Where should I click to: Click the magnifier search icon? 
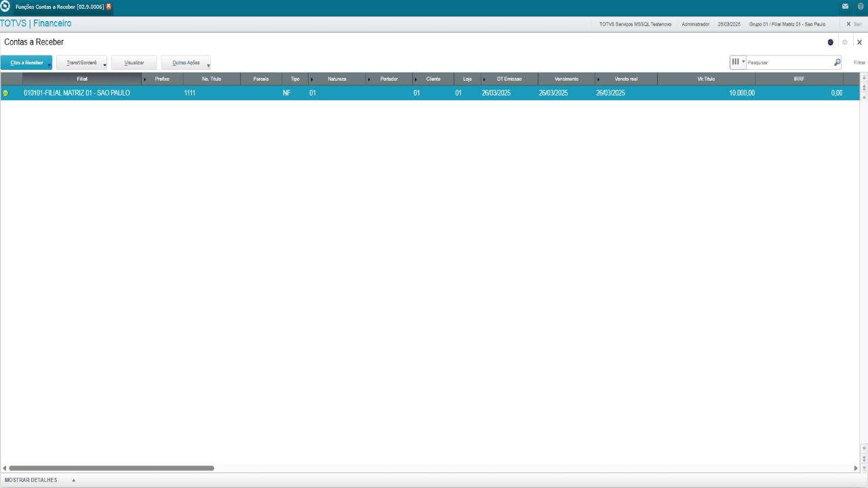coord(837,62)
